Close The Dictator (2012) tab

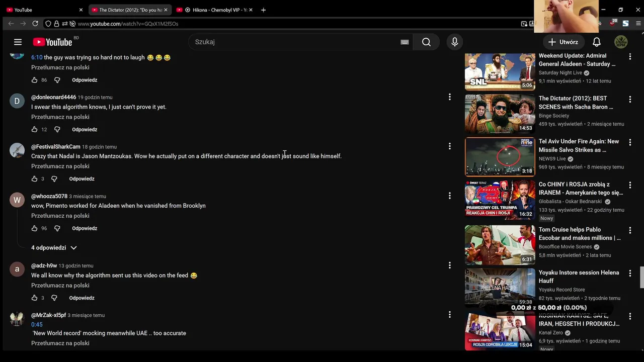click(x=166, y=10)
